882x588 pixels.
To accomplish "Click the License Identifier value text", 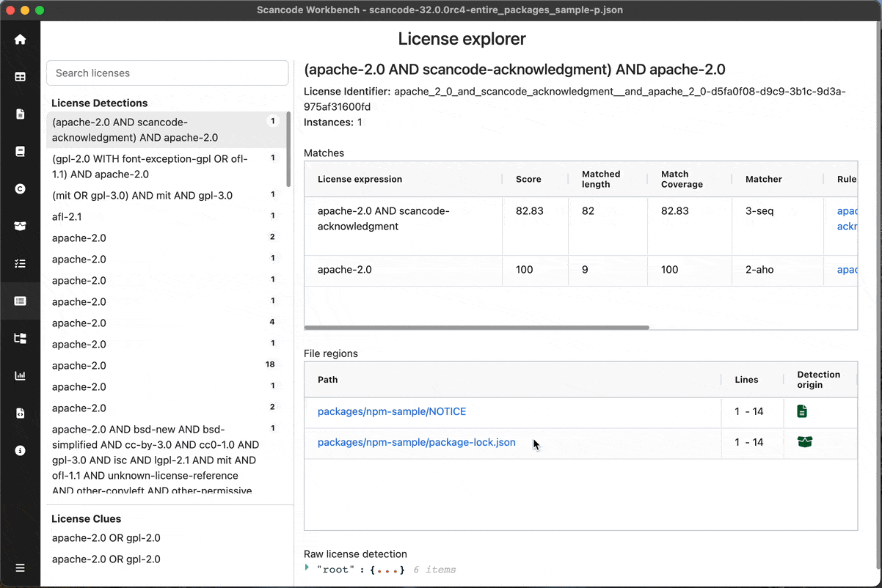I will pos(575,99).
